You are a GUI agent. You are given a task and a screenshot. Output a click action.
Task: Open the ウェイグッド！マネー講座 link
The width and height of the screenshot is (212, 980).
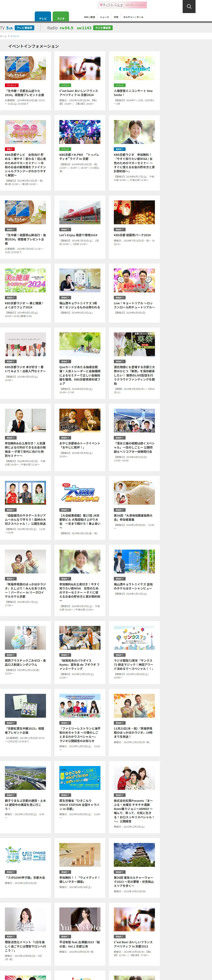click(x=80, y=880)
